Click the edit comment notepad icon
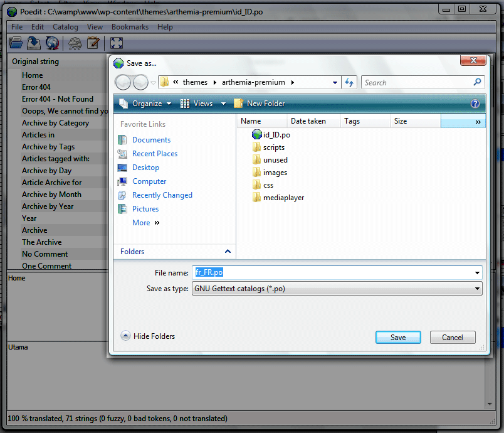Screen dimensions: 504x433 [93, 43]
